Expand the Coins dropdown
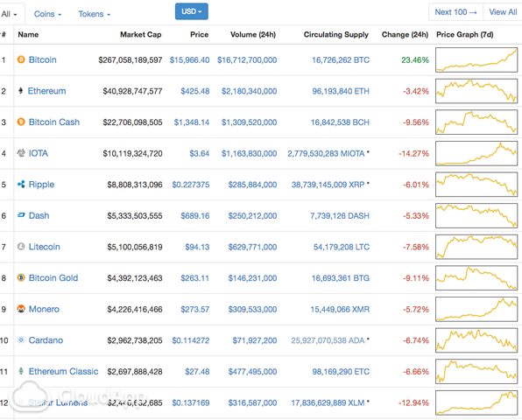 click(47, 14)
